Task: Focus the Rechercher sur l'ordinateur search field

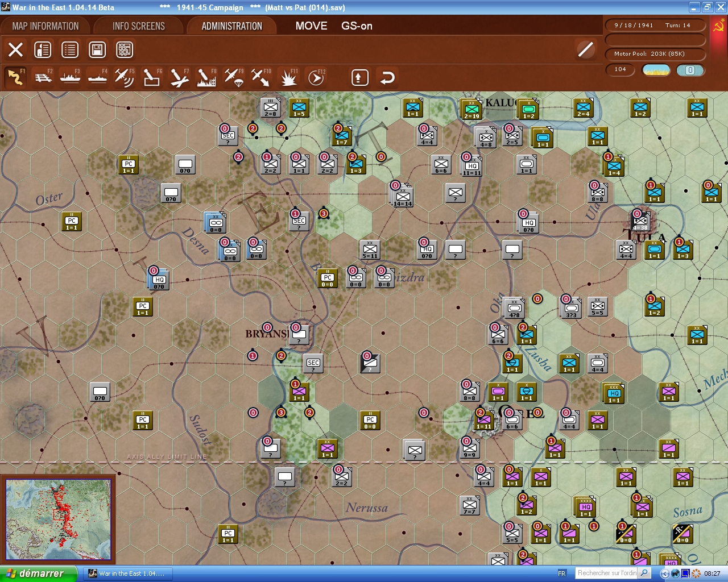Action: (606, 573)
